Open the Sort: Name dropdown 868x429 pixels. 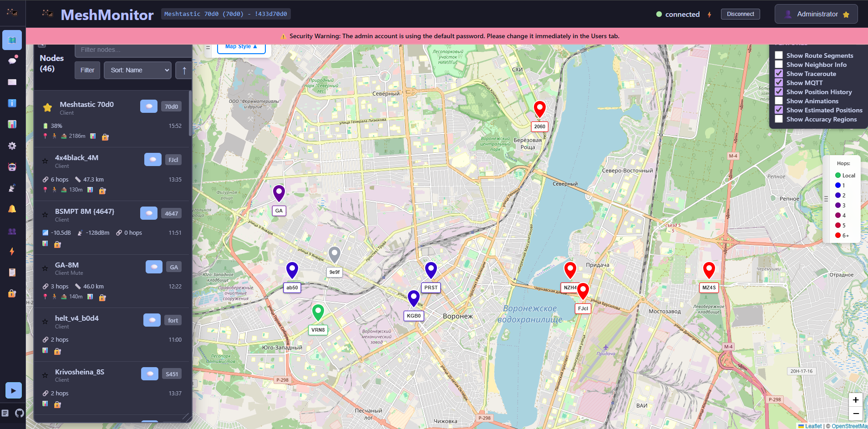137,70
